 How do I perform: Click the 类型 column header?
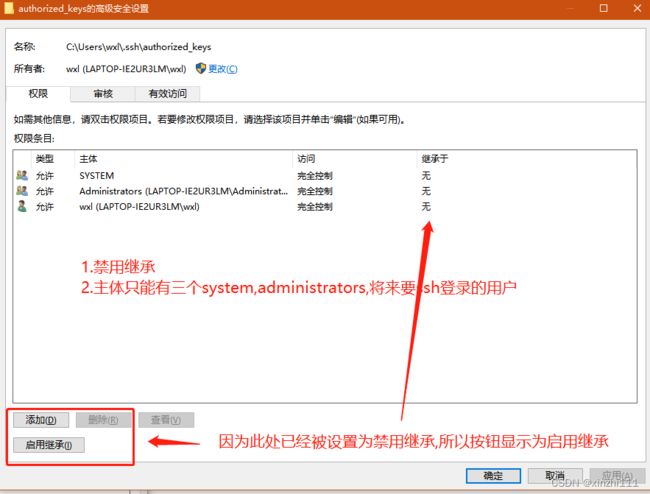(x=53, y=159)
